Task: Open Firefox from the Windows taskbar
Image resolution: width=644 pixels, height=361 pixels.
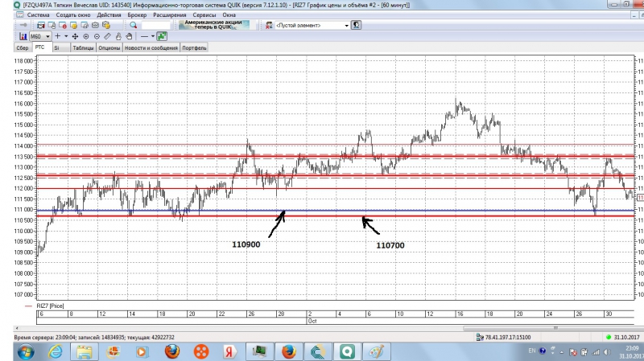Action: (x=171, y=351)
